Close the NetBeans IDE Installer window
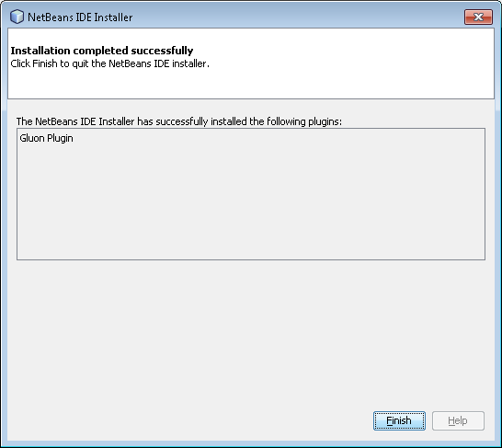Viewport: 502px width, 448px height. click(x=478, y=17)
